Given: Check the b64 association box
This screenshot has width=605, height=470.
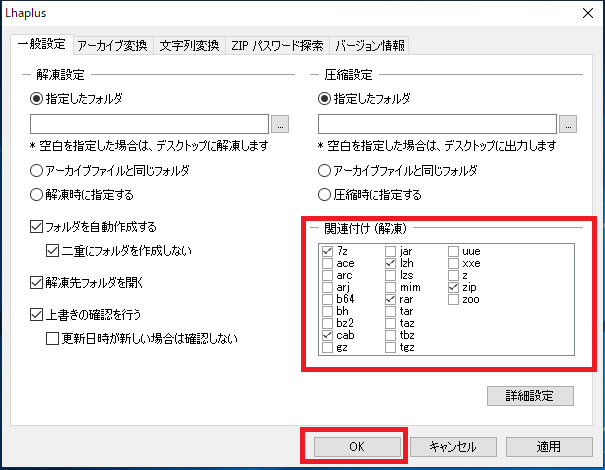Looking at the screenshot, I should coord(327,299).
